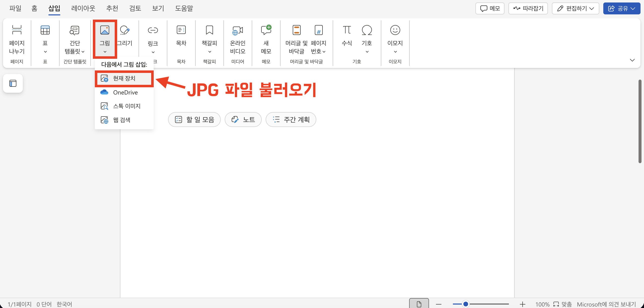This screenshot has width=644, height=308.
Task: Open the 주간 계획 template
Action: click(291, 120)
